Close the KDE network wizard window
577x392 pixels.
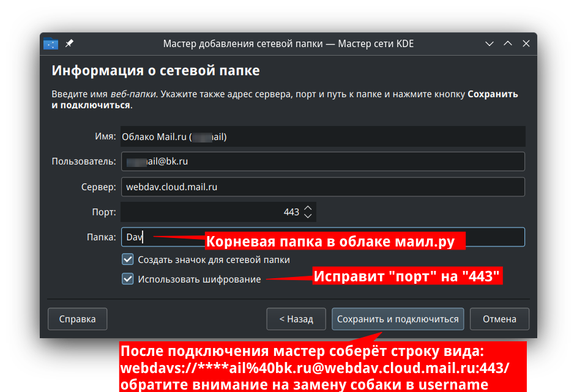pyautogui.click(x=526, y=43)
